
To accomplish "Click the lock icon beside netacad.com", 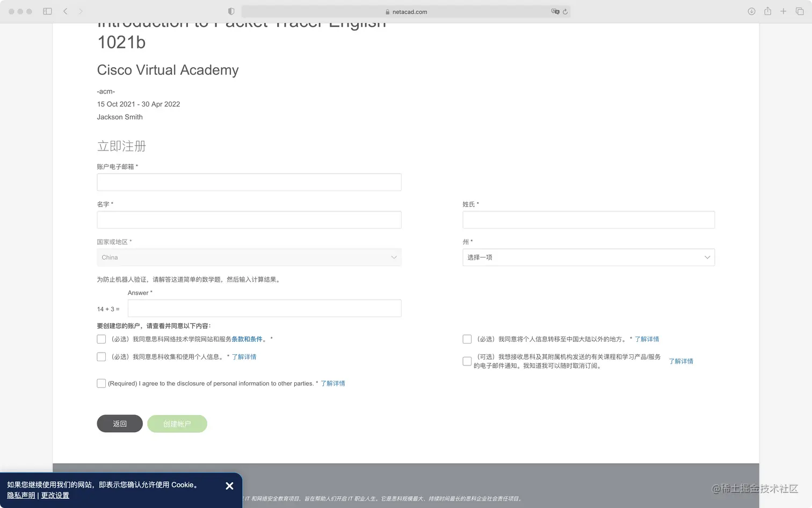I will [x=388, y=12].
